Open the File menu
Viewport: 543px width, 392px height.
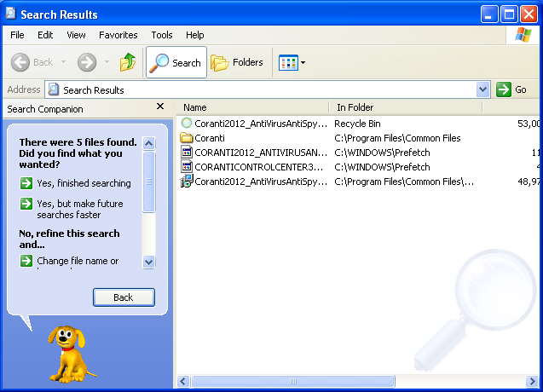click(17, 35)
